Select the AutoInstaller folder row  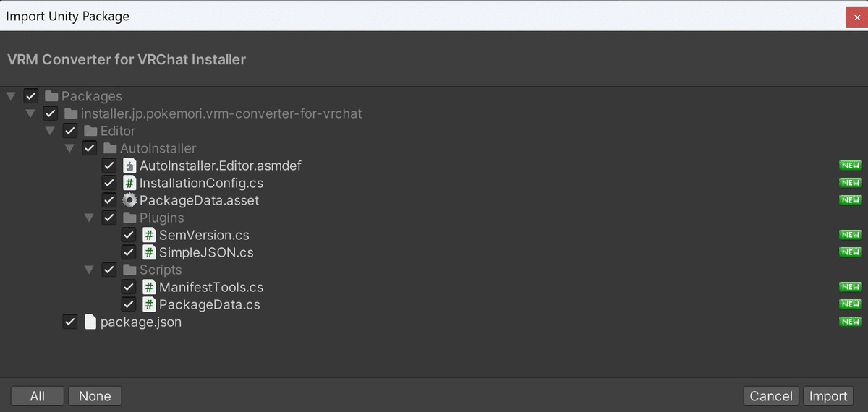158,148
